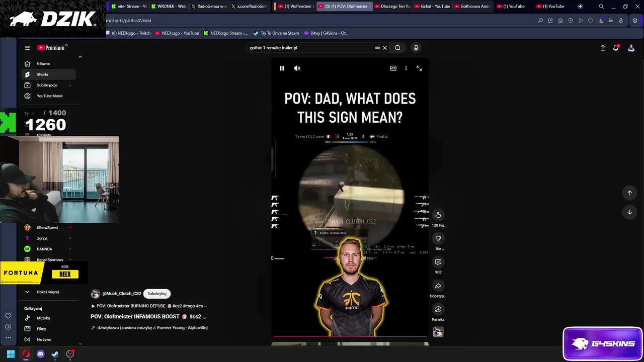
Task: Open Główna in the sidebar
Action: (48, 64)
